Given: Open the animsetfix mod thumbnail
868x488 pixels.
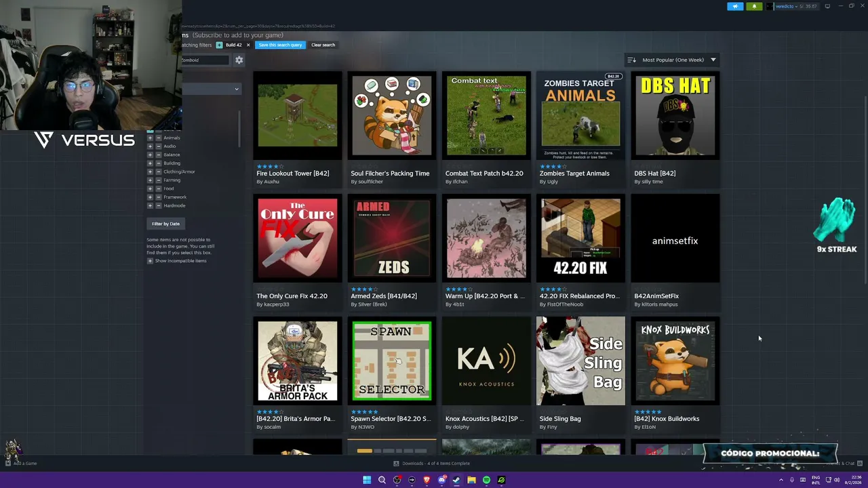Looking at the screenshot, I should coord(675,238).
